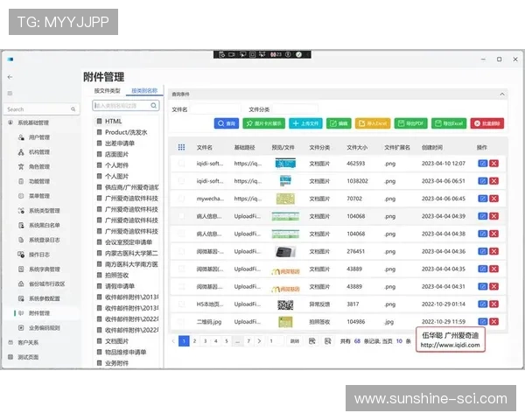Screen dimensions: 525x420
Task: Open 业务编码规则 in the sidebar
Action: point(45,328)
